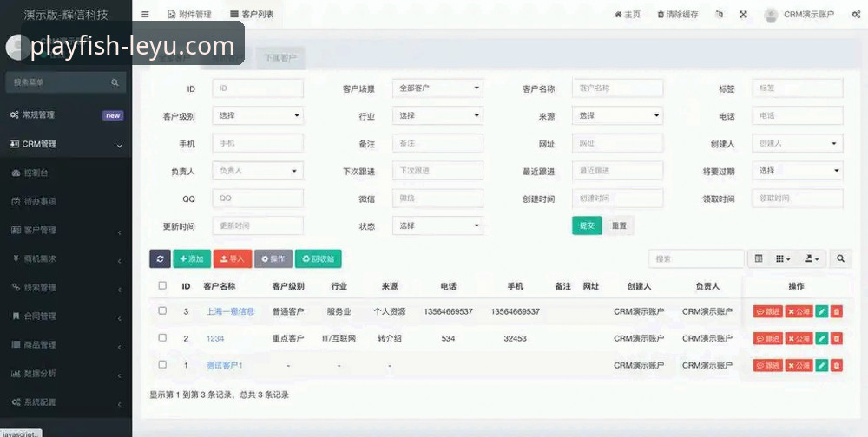Screen dimensions: 868x437
Task: Edit customer 1234 with green pencil icon
Action: pos(821,338)
